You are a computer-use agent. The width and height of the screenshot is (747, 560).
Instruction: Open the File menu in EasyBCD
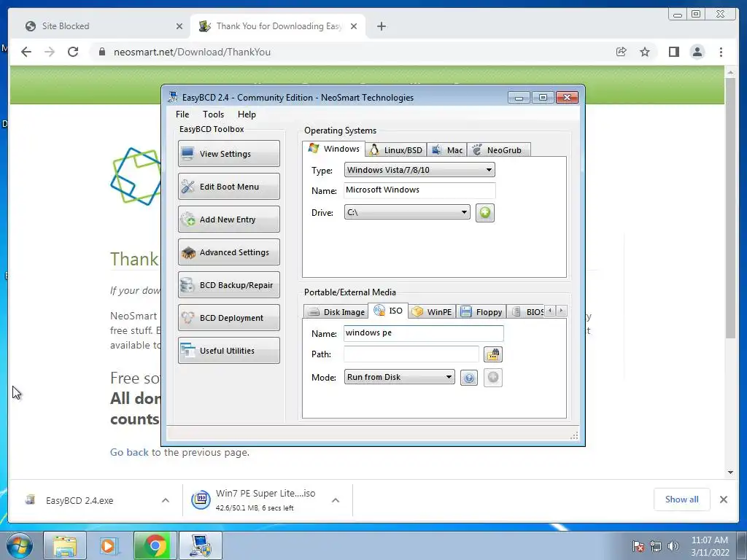[182, 114]
